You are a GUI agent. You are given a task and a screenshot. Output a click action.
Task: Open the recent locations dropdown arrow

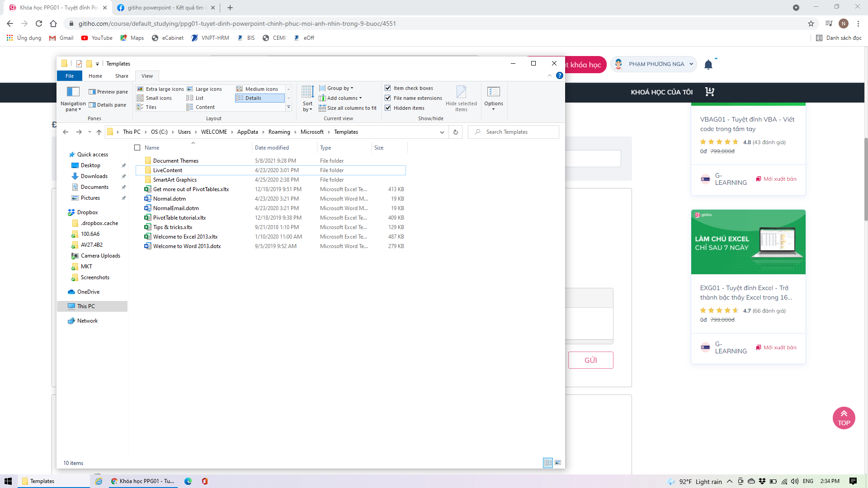(x=90, y=132)
